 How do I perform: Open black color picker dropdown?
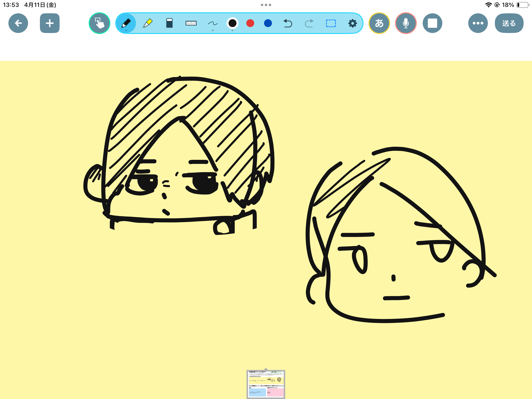232,31
